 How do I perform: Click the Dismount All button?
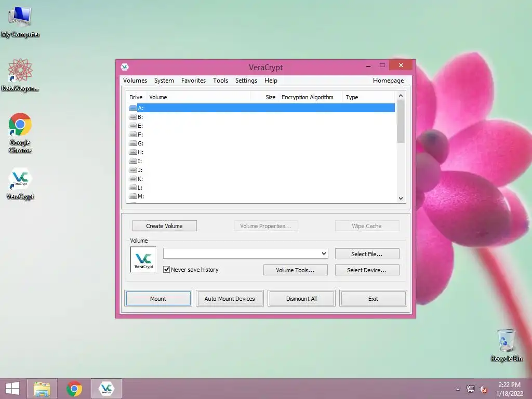tap(301, 299)
